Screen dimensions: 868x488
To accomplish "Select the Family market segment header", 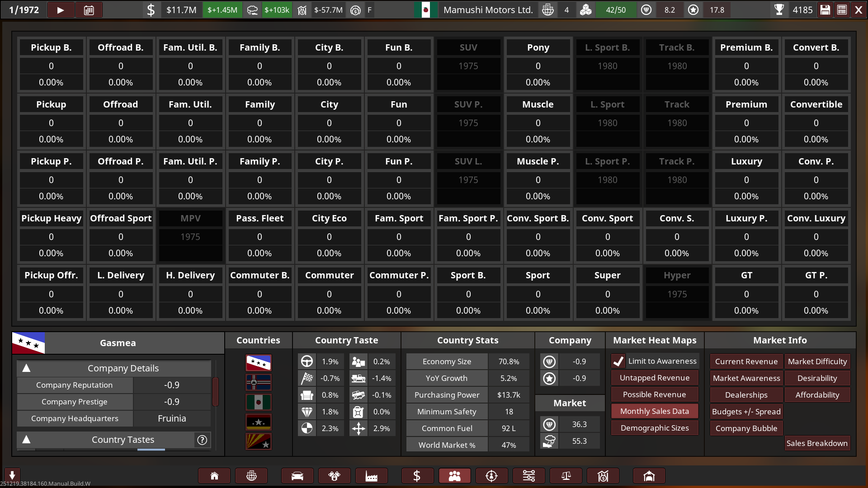I will 259,104.
